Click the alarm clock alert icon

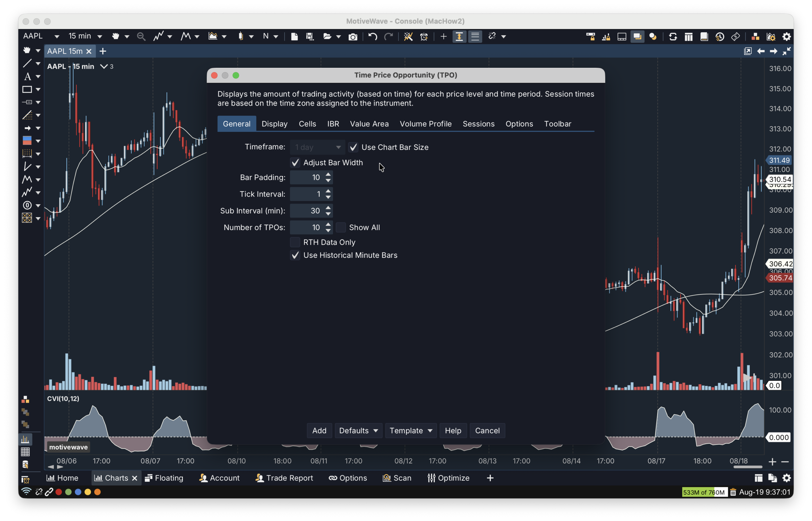[423, 36]
